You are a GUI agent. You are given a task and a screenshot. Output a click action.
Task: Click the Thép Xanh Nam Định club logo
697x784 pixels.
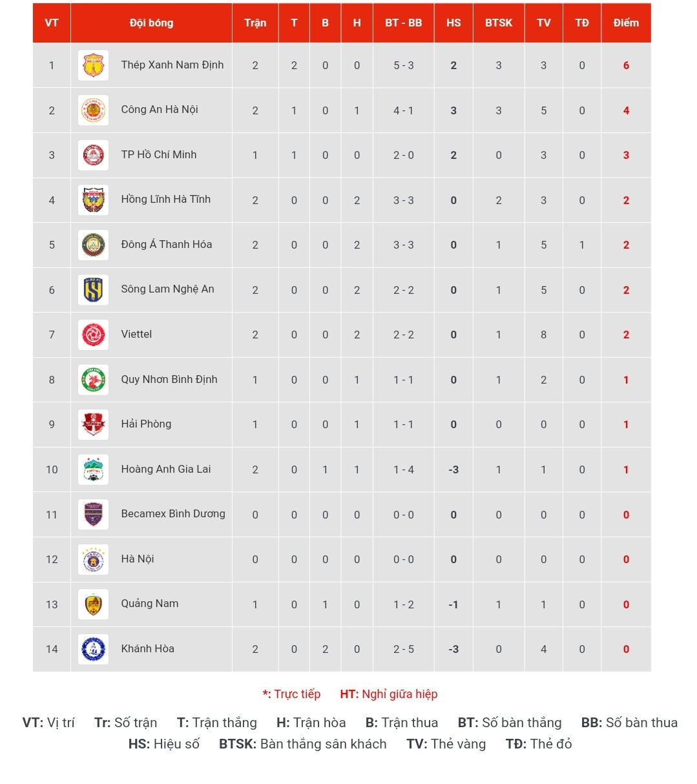point(93,65)
